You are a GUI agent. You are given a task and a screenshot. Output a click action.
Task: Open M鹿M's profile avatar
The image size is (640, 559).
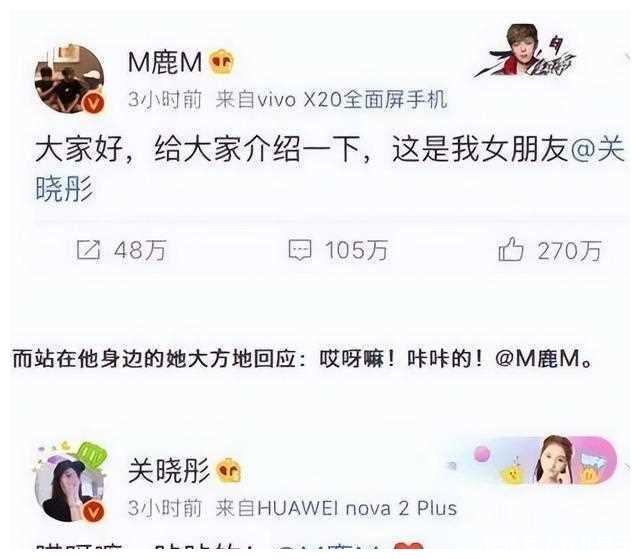[69, 79]
